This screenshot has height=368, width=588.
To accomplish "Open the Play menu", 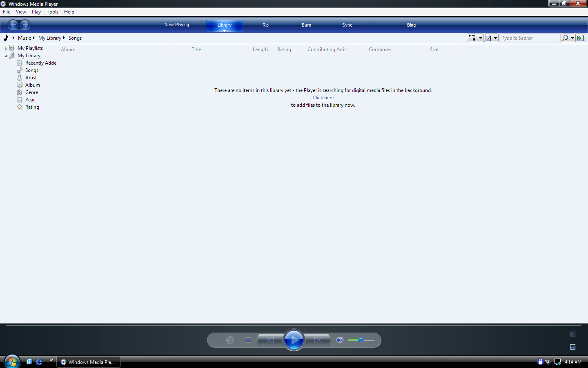I will tap(36, 12).
